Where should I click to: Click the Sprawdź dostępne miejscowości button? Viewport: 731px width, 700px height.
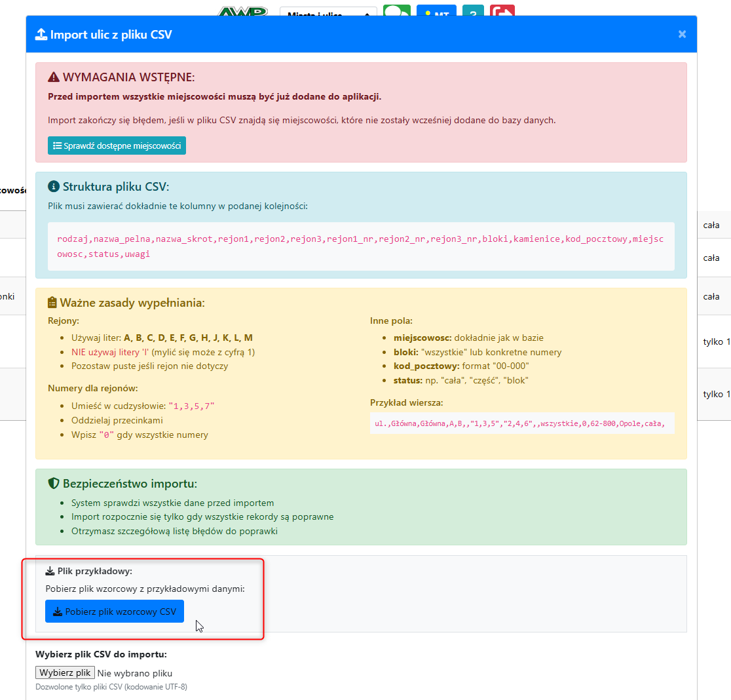[x=117, y=145]
